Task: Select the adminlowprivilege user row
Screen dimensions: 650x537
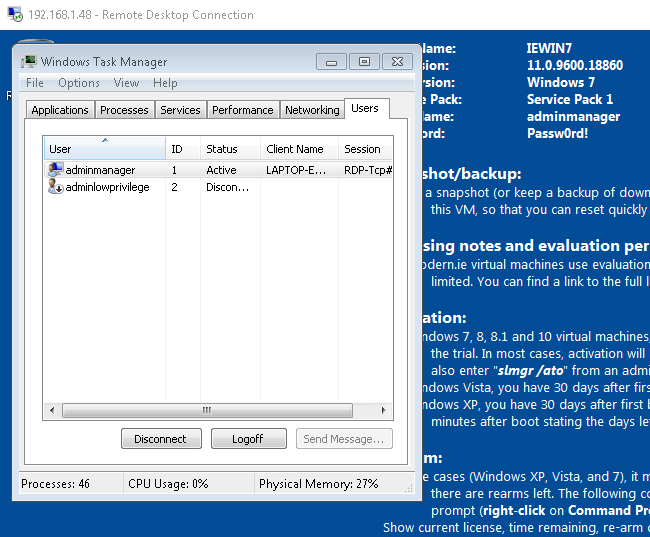Action: point(218,187)
